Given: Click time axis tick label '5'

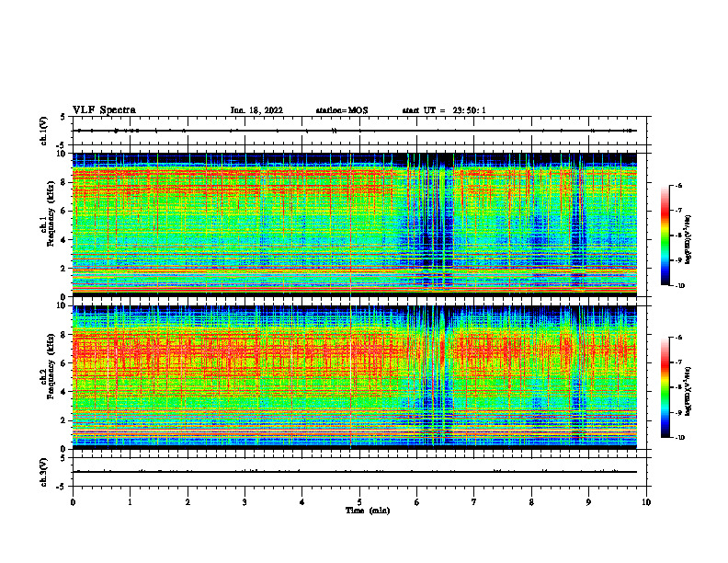Looking at the screenshot, I should tap(359, 502).
